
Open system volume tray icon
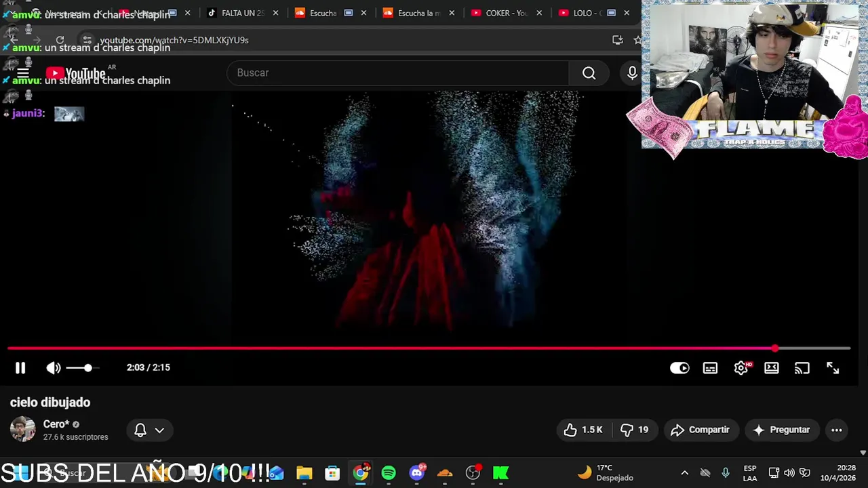789,473
